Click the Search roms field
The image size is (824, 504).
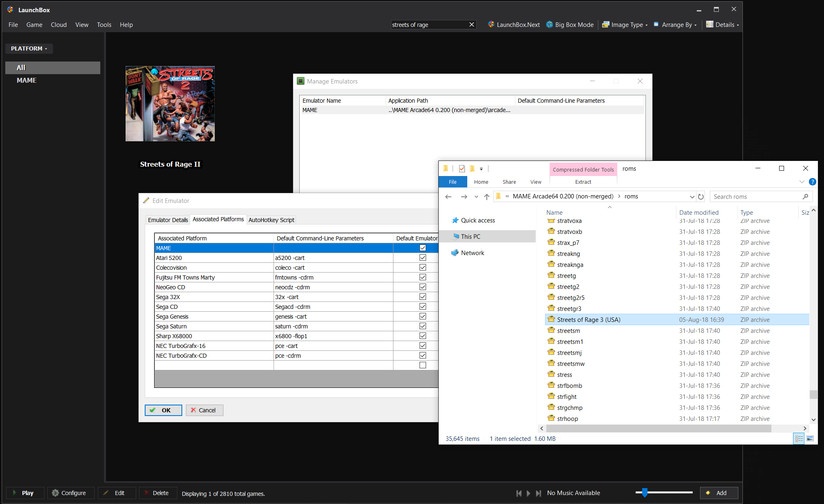coord(761,197)
